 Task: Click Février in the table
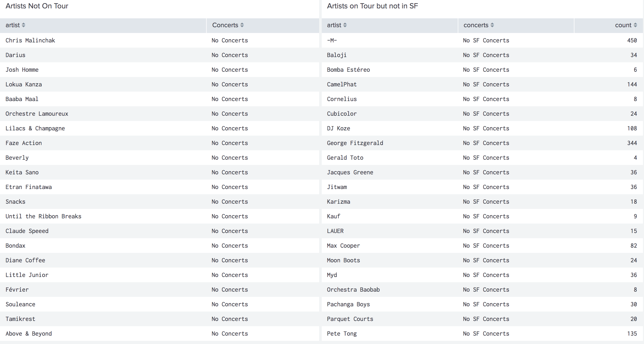(x=17, y=290)
